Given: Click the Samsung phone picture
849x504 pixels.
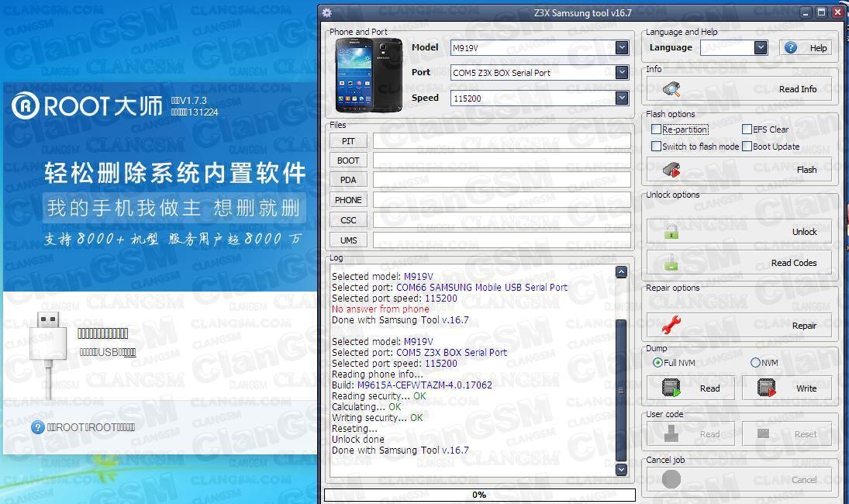Looking at the screenshot, I should point(369,75).
